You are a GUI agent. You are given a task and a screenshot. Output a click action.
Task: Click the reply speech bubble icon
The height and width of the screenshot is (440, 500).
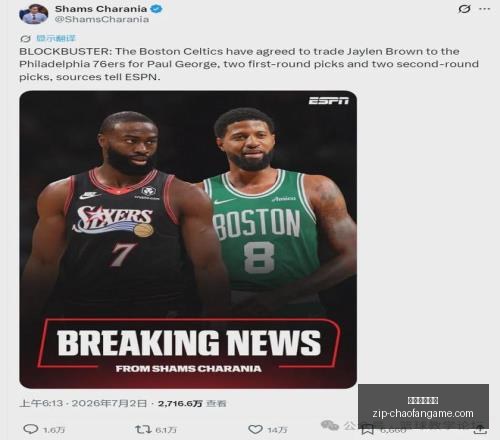[x=31, y=429]
